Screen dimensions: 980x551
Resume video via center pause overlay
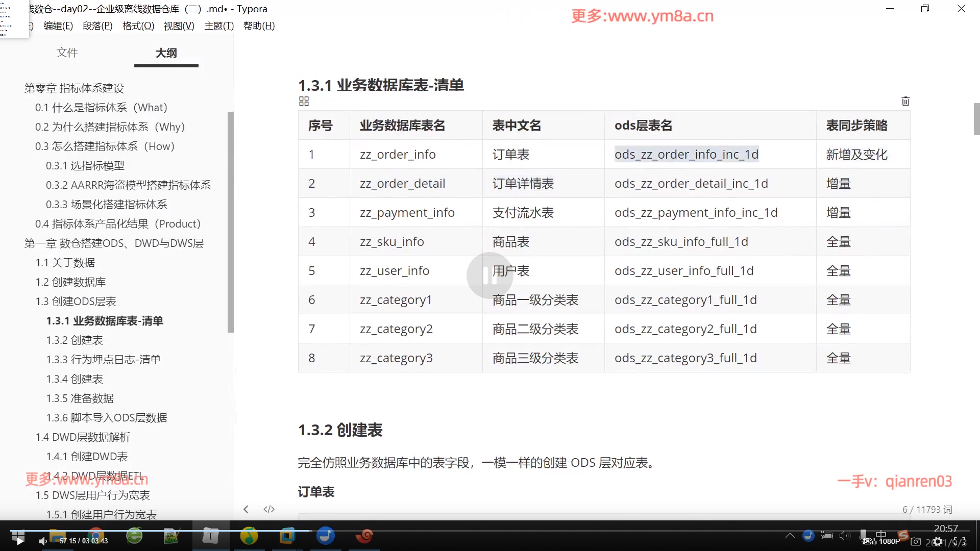[489, 275]
